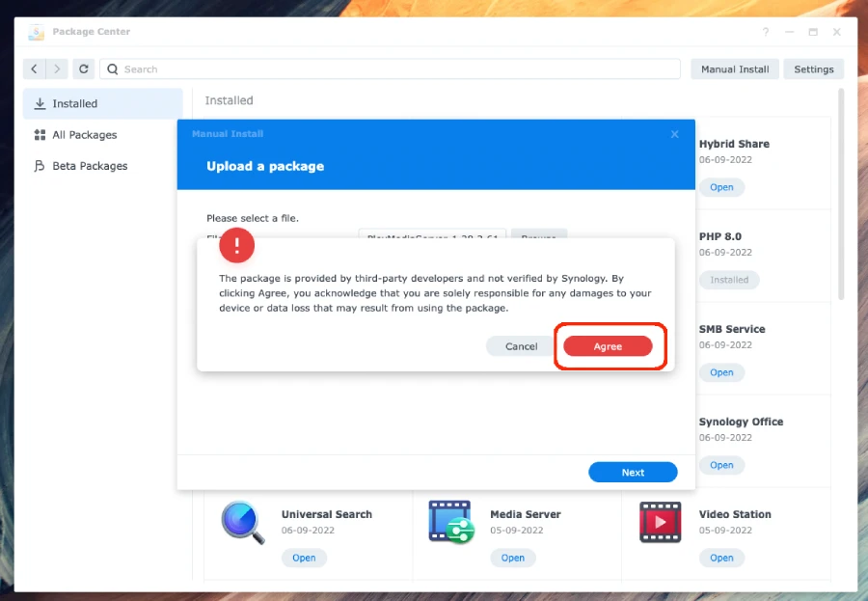868x601 pixels.
Task: Close the Manual Install dialog
Action: pos(674,134)
